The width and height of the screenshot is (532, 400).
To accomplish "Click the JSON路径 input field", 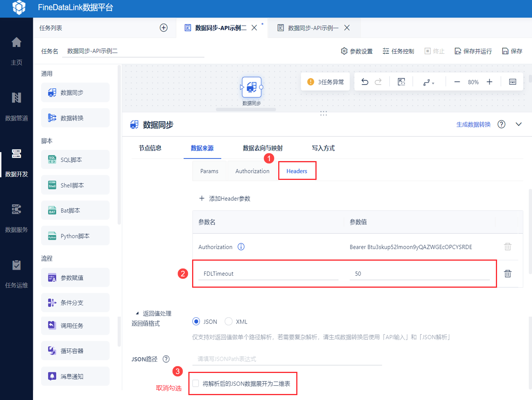I will (287, 359).
